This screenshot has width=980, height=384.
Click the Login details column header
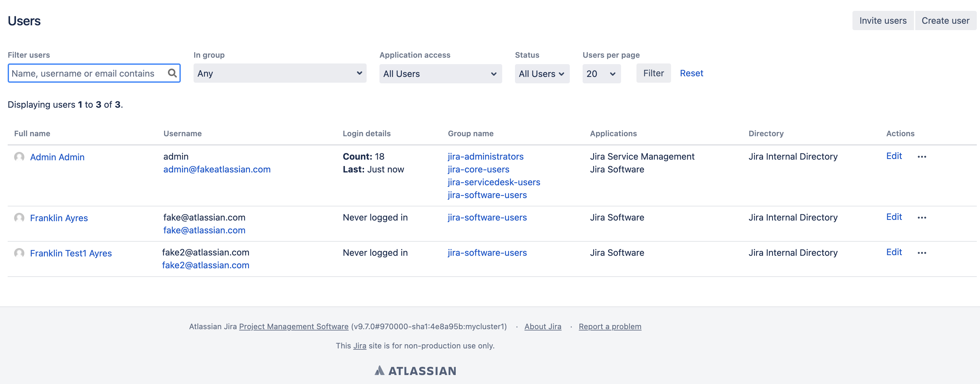coord(366,134)
